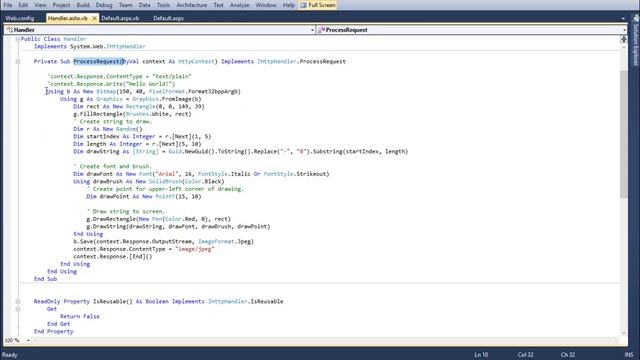Image resolution: width=640 pixels, height=360 pixels.
Task: Open the active documents list arrow
Action: click(623, 18)
